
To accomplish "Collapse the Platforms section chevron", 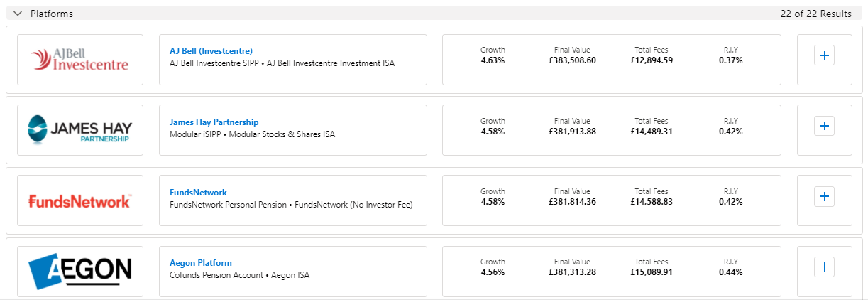I will [x=18, y=14].
